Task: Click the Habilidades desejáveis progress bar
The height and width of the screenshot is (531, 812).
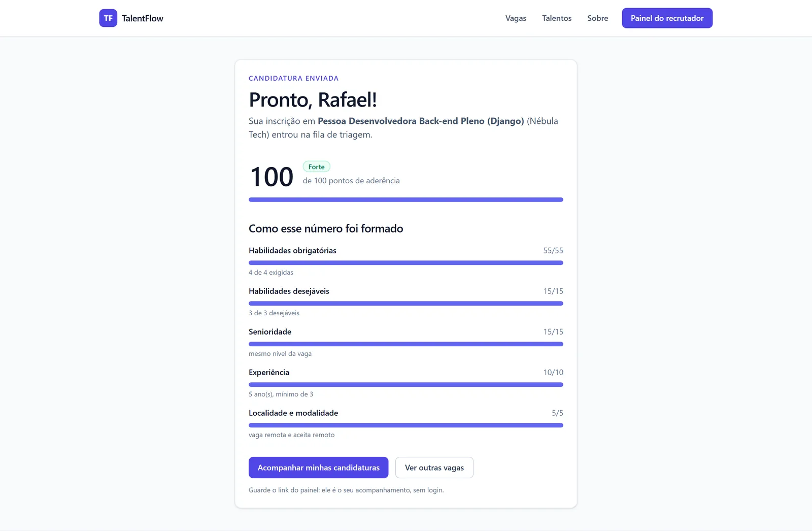Action: tap(406, 303)
